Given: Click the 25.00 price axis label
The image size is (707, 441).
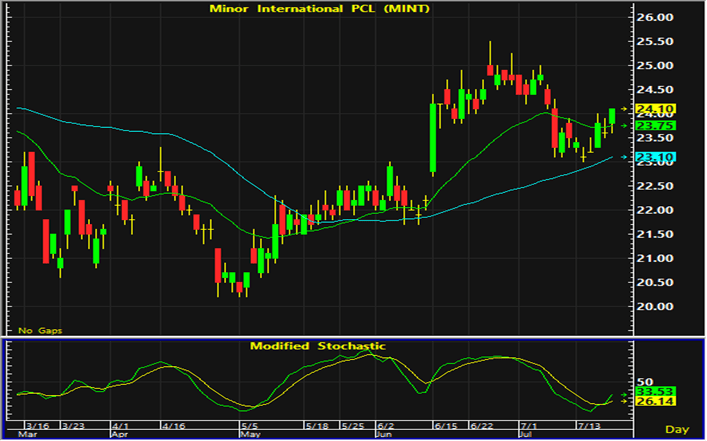Looking at the screenshot, I should (654, 65).
